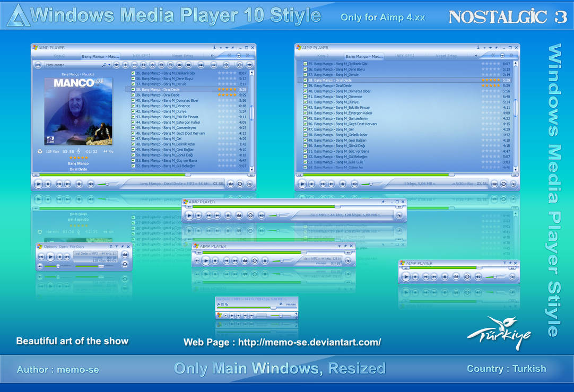The height and width of the screenshot is (392, 574).
Task: Uncheck track 47 Gel in album-art window
Action: 133,139
